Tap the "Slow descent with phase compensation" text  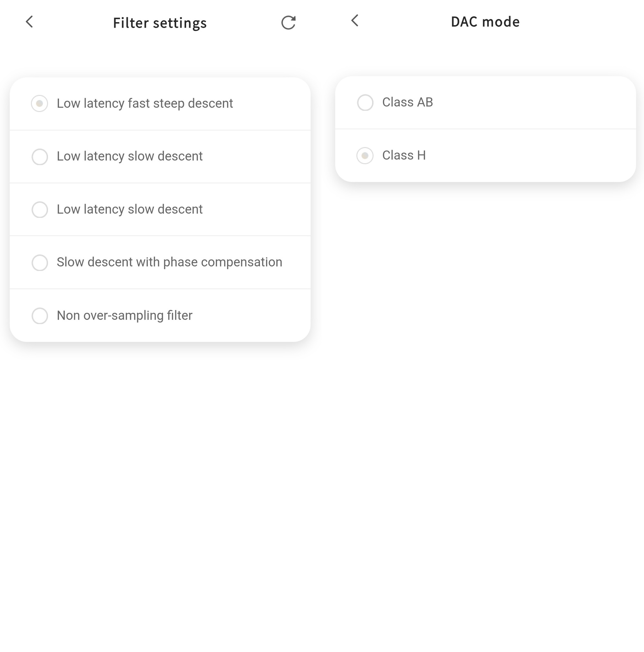point(169,262)
